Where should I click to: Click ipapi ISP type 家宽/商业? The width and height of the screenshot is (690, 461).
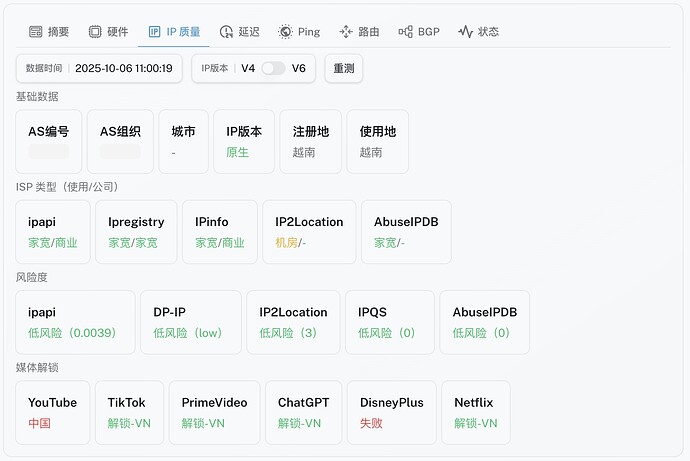click(x=53, y=232)
